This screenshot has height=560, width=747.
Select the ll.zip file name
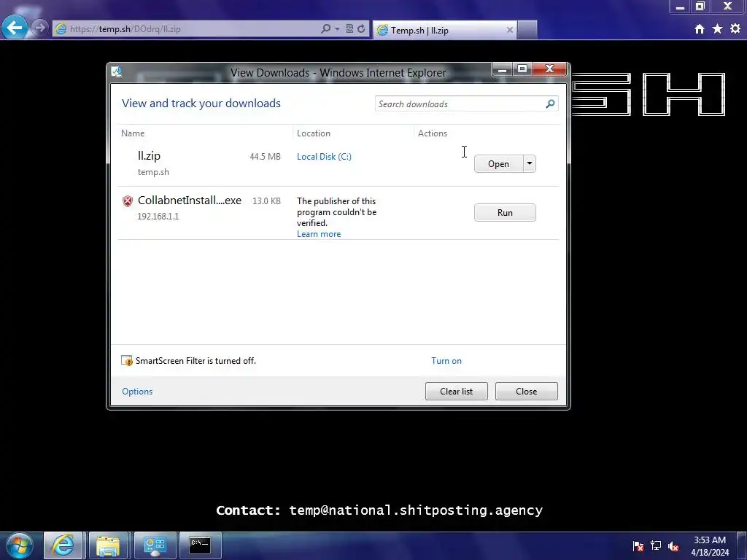149,156
